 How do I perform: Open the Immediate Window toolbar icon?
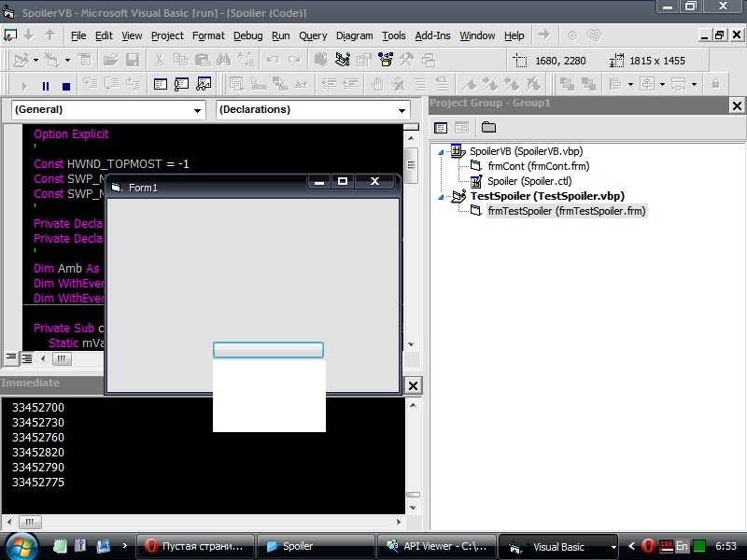tap(181, 85)
